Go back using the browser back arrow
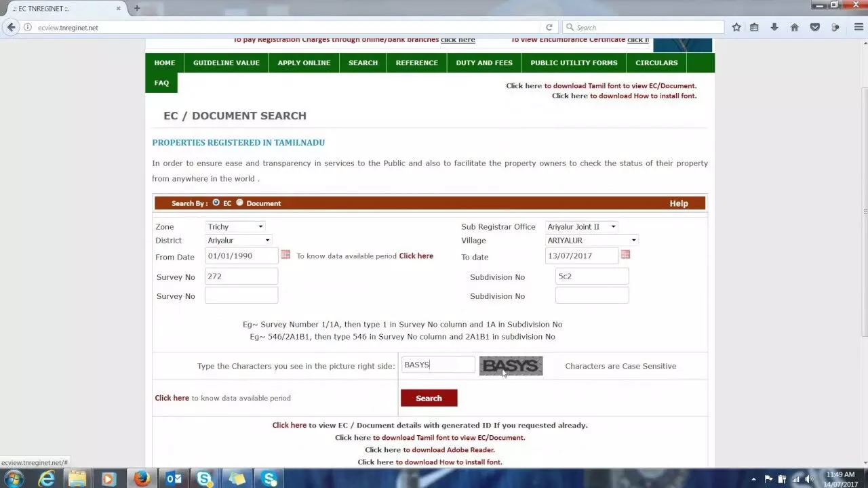The width and height of the screenshot is (868, 488). click(11, 27)
